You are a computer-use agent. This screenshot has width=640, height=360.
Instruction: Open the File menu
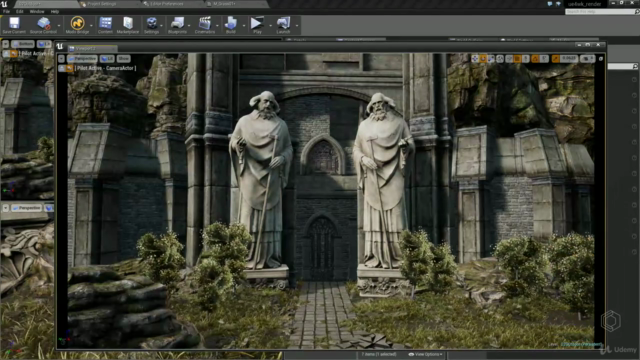[x=7, y=11]
